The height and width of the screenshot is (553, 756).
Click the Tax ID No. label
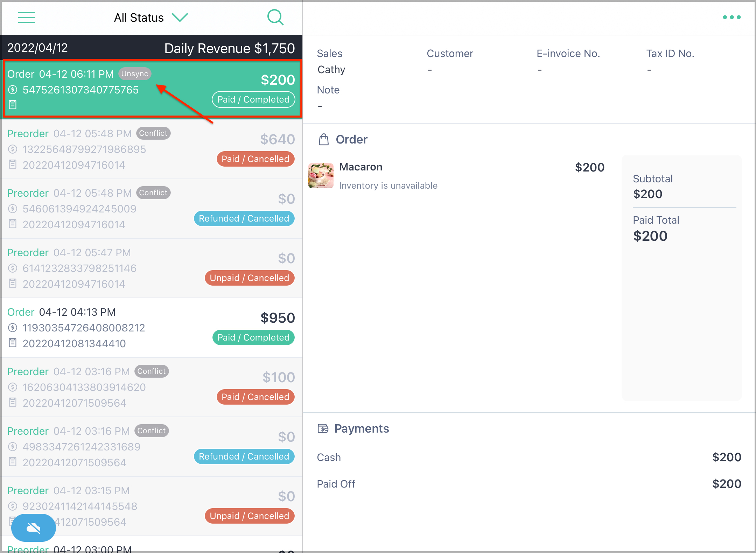point(670,54)
